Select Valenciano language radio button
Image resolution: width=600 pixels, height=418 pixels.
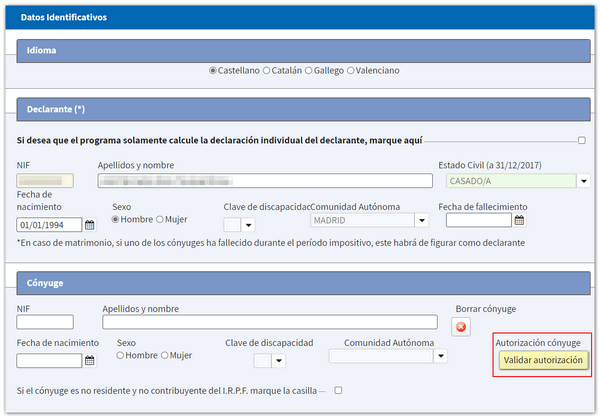click(x=350, y=71)
